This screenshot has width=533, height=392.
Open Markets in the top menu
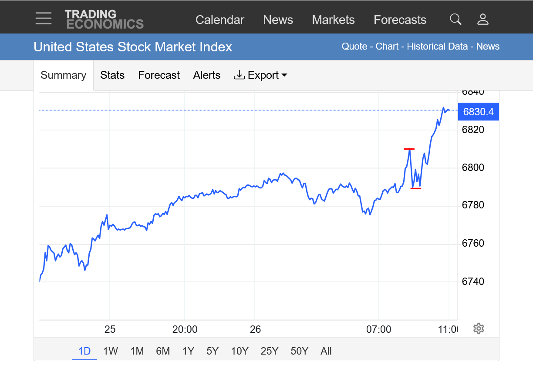pos(333,20)
